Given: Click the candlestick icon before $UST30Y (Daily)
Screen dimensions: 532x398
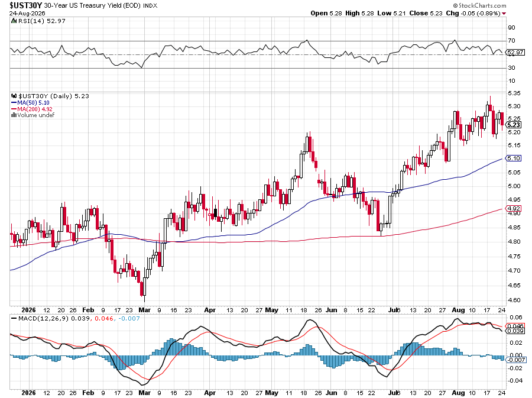Looking at the screenshot, I should 14,96.
